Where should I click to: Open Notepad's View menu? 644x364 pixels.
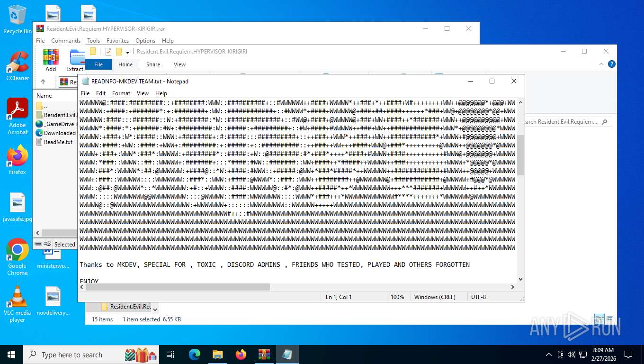pyautogui.click(x=143, y=93)
